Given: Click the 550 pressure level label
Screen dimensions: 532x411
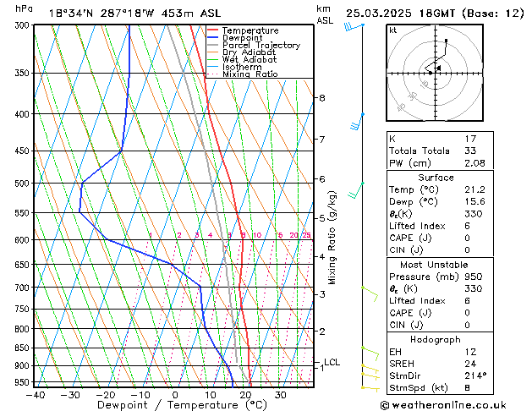Looking at the screenshot, I should (x=24, y=213).
